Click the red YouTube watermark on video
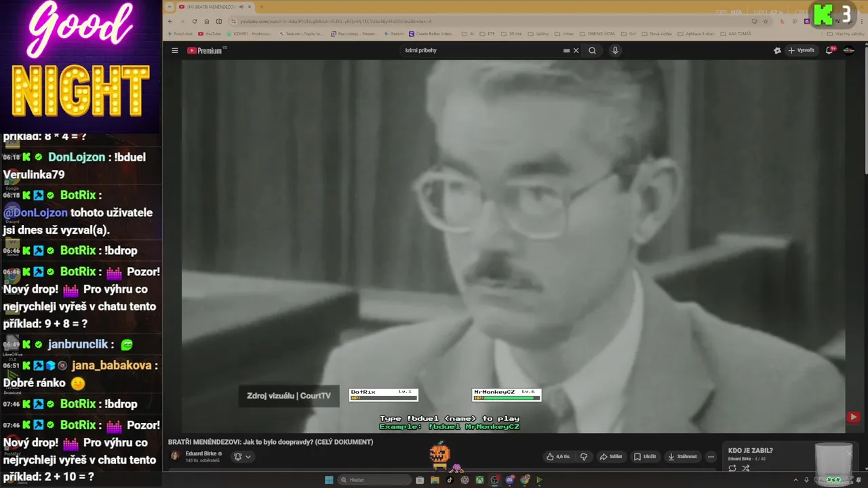This screenshot has width=868, height=488. point(853,418)
